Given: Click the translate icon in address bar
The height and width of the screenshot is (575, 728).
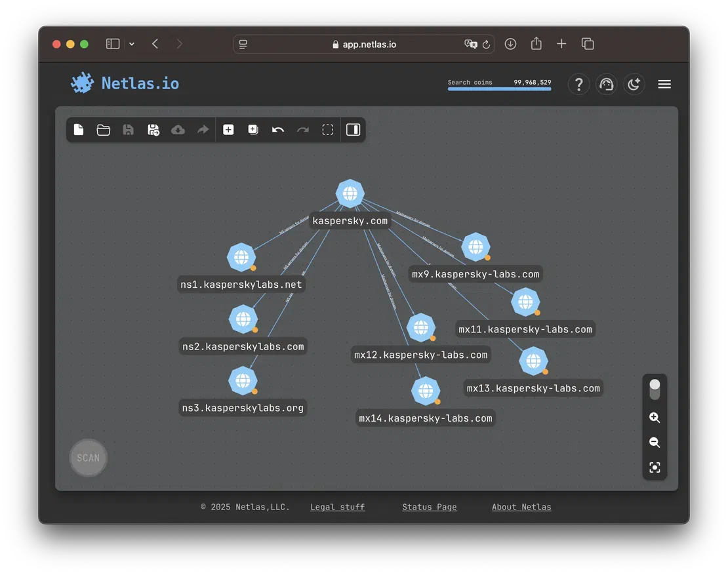Looking at the screenshot, I should (x=470, y=44).
